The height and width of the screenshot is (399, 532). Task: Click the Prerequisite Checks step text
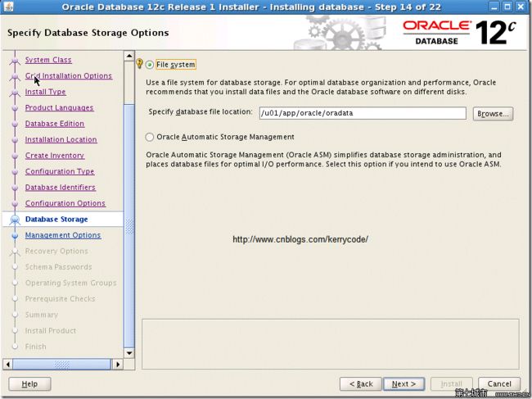coord(60,299)
